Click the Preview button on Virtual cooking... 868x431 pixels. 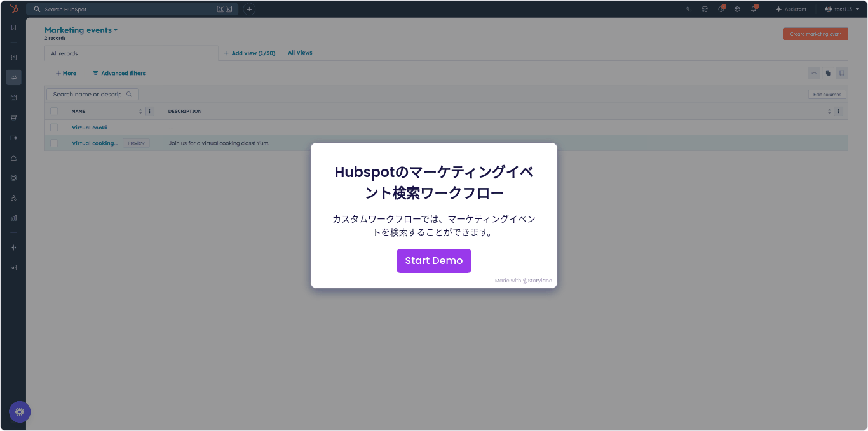pyautogui.click(x=136, y=143)
